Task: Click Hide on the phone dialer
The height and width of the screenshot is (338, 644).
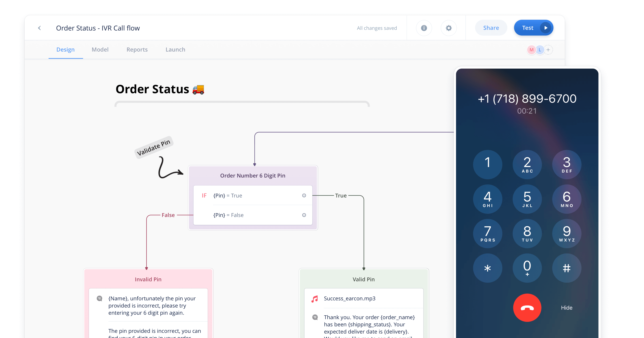Action: [567, 308]
